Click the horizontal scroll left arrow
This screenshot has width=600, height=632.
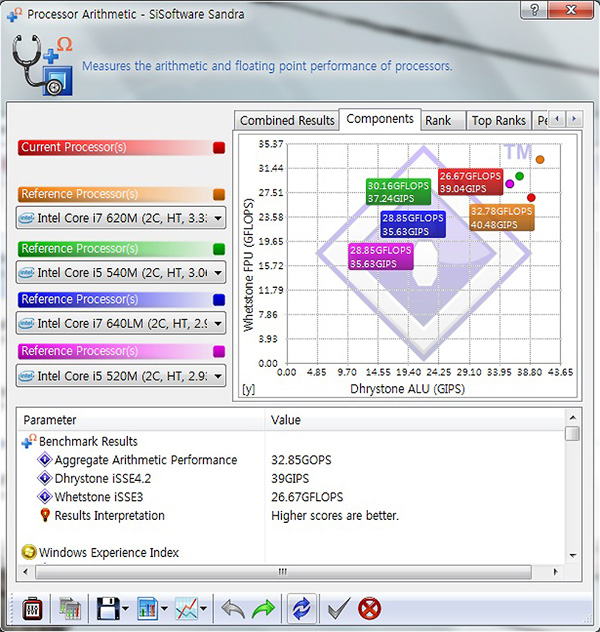26,572
